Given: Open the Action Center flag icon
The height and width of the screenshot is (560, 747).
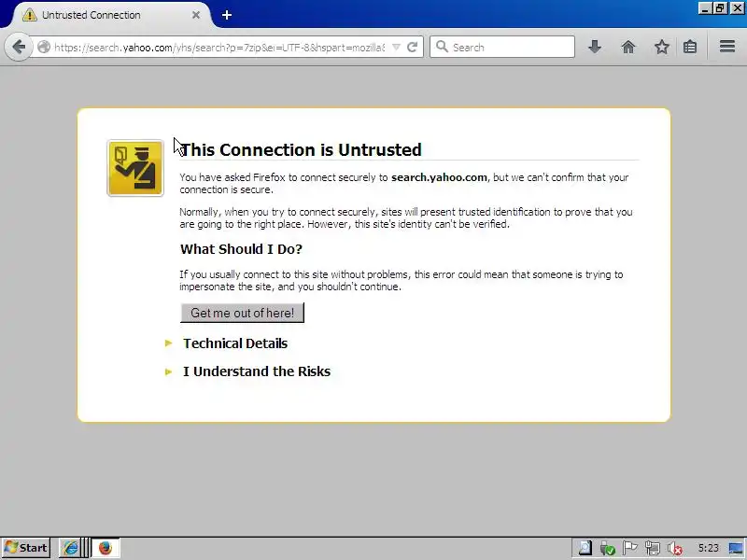Looking at the screenshot, I should pos(629,548).
